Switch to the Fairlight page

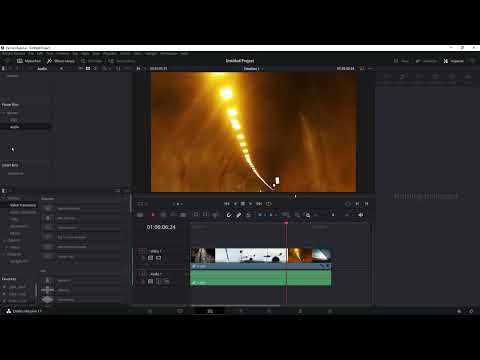300,311
